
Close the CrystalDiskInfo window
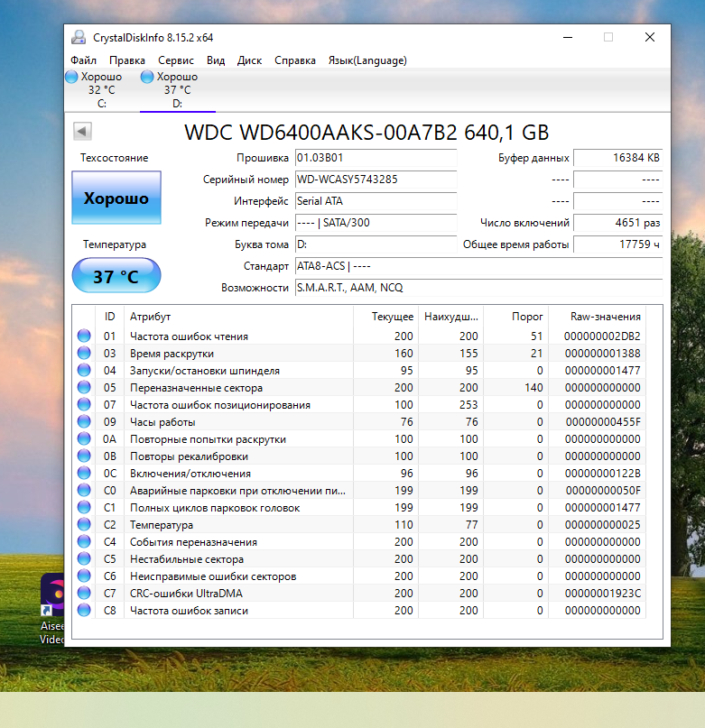[x=650, y=37]
